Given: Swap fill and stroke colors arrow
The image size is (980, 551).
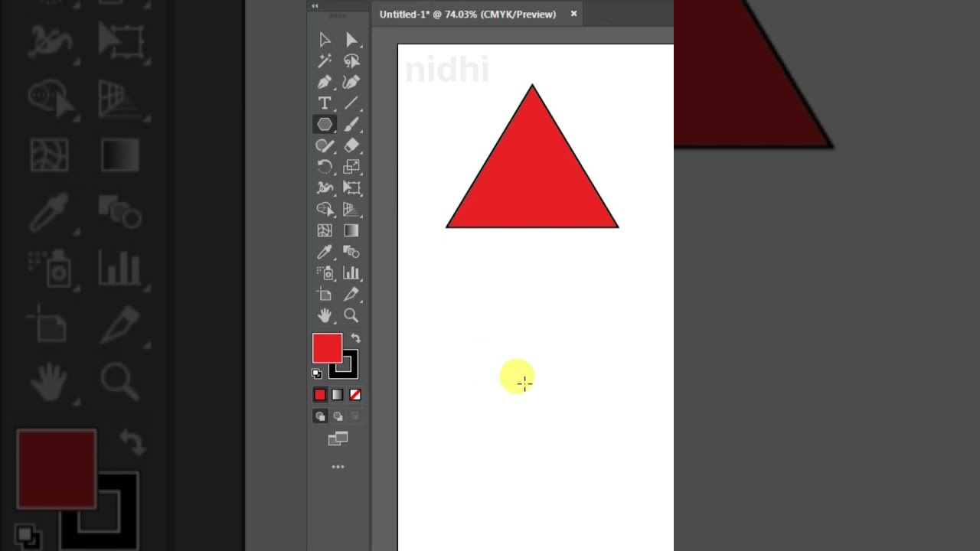Looking at the screenshot, I should 355,337.
